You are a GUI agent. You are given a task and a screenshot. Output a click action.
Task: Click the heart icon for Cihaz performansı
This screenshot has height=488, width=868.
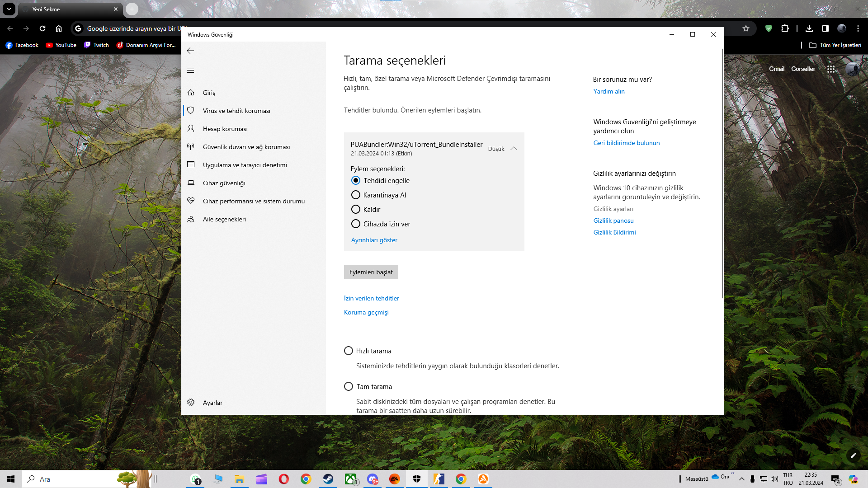tap(191, 201)
